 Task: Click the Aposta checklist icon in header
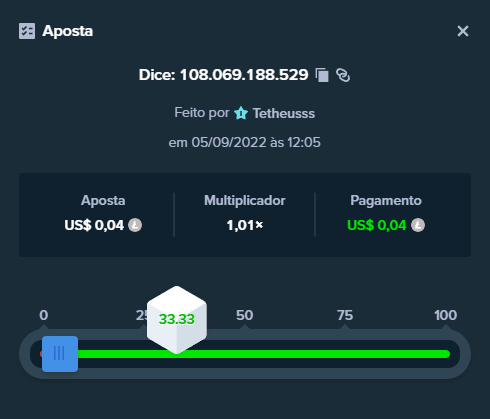tap(27, 31)
